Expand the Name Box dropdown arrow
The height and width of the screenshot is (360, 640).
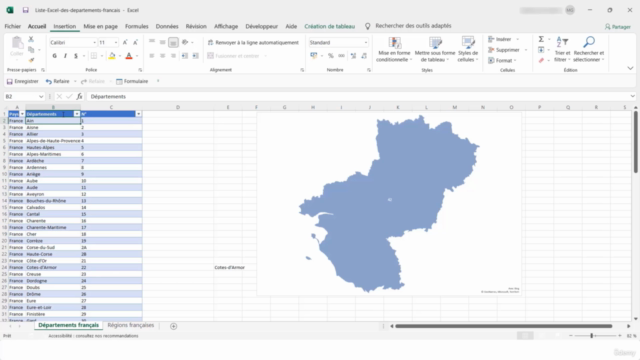41,96
